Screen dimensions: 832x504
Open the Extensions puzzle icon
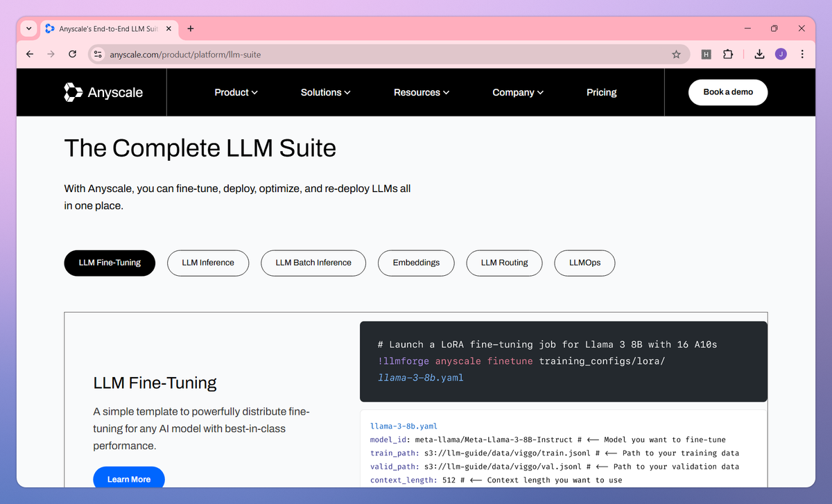tap(728, 54)
